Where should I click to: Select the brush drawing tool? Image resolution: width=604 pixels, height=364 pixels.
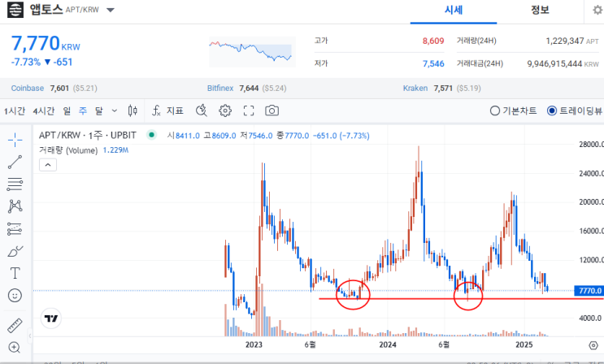(x=15, y=251)
